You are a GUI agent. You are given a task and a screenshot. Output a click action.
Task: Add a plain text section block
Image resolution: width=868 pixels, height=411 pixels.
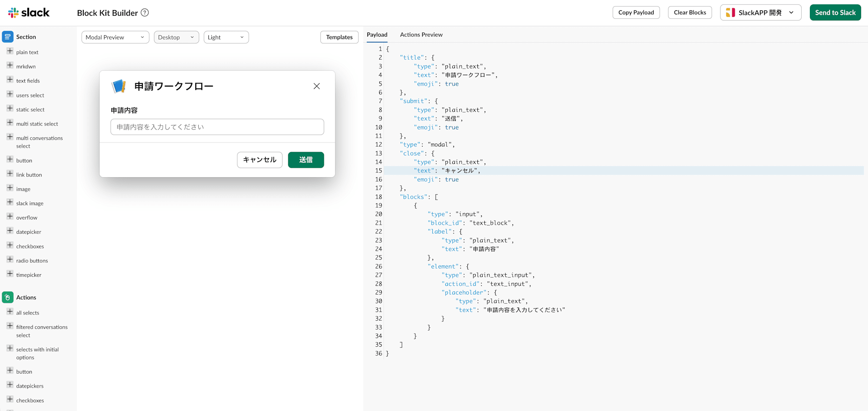tap(10, 51)
